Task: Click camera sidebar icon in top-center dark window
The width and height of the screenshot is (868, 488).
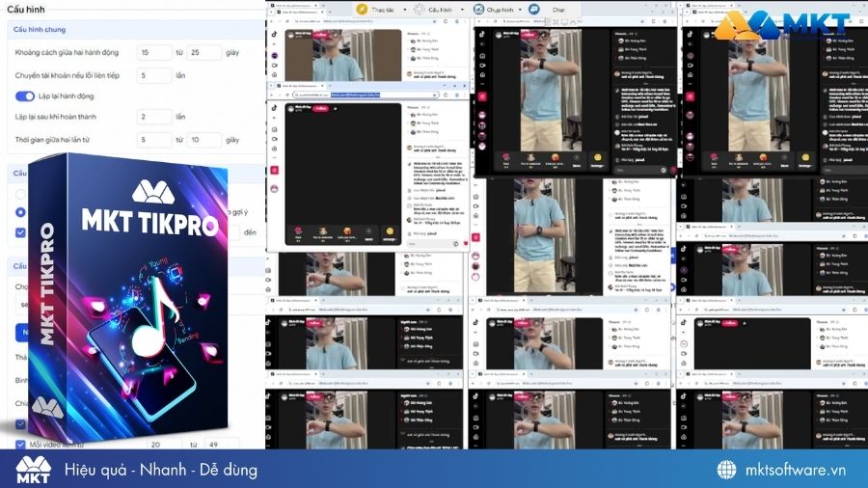Action: [x=482, y=66]
